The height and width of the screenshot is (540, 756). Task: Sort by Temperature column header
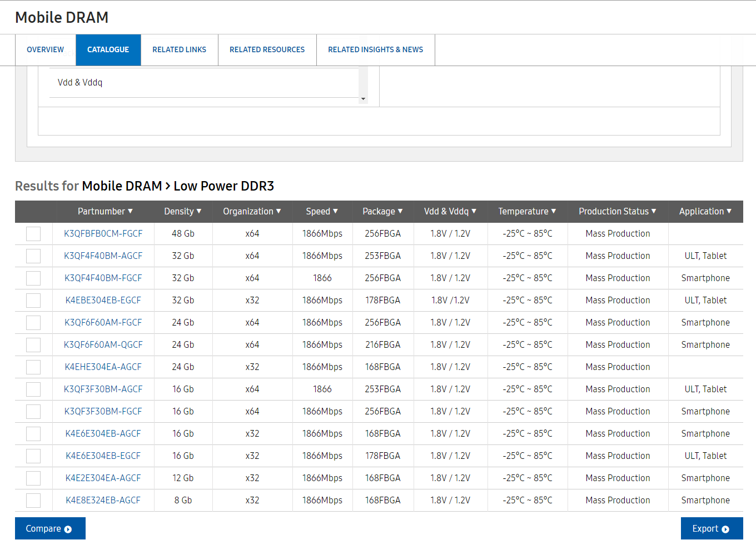tap(528, 212)
